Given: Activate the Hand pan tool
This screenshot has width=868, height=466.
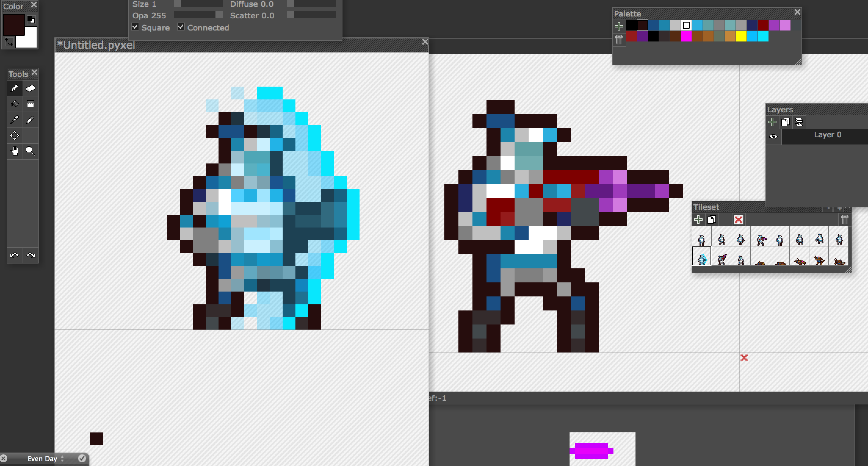Looking at the screenshot, I should point(14,151).
